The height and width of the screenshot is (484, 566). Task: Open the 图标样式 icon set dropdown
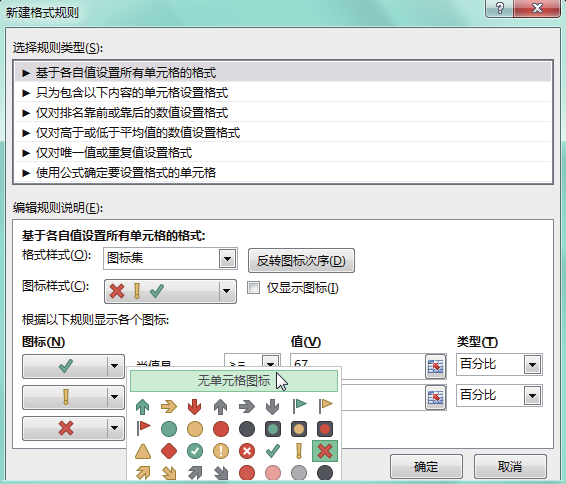227,291
